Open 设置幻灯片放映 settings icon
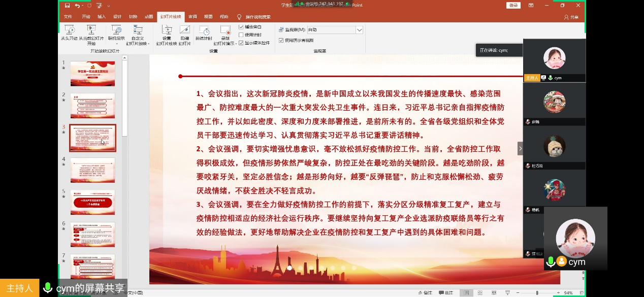This screenshot has height=297, width=644. click(x=167, y=31)
